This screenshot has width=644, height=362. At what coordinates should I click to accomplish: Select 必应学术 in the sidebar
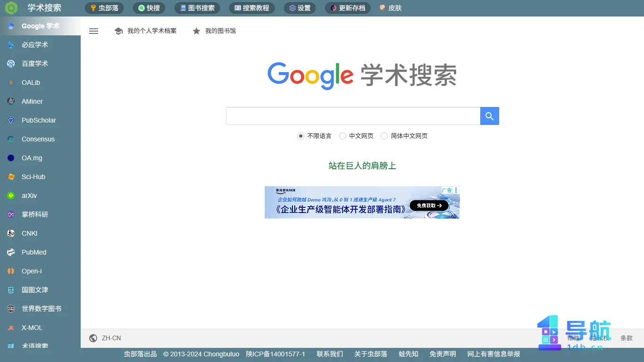40,45
